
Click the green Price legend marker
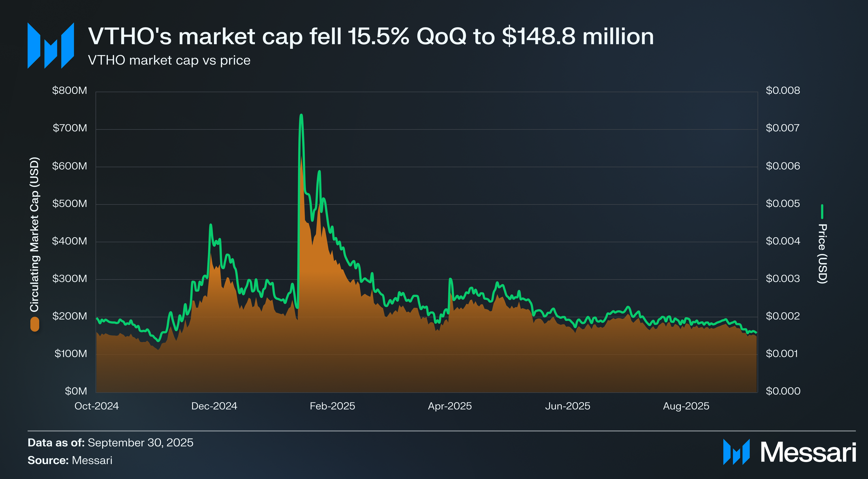tap(822, 211)
